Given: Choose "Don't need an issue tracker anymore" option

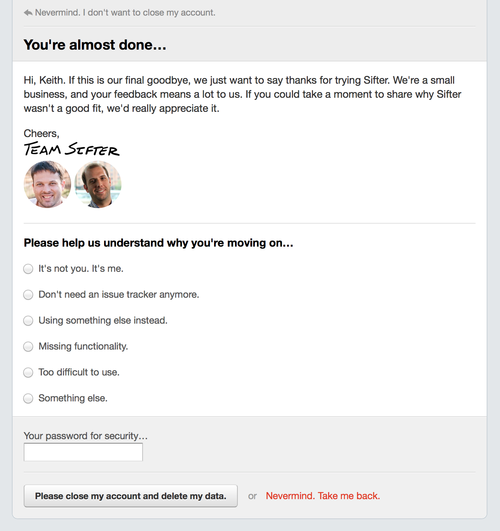Looking at the screenshot, I should [x=28, y=295].
